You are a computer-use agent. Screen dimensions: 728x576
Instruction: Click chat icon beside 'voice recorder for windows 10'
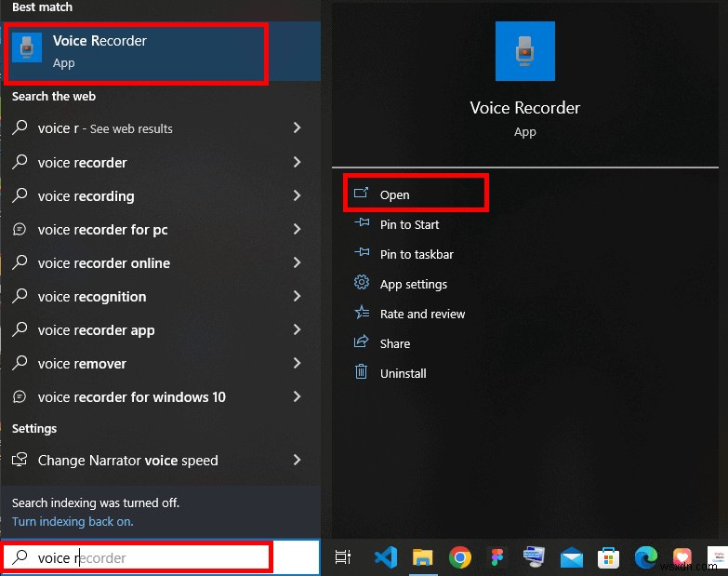(20, 396)
